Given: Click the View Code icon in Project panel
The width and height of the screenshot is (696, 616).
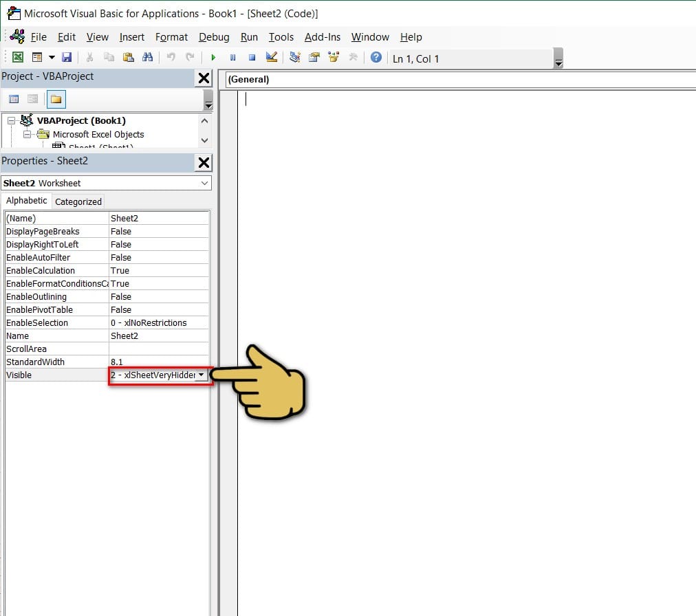Looking at the screenshot, I should pyautogui.click(x=14, y=100).
